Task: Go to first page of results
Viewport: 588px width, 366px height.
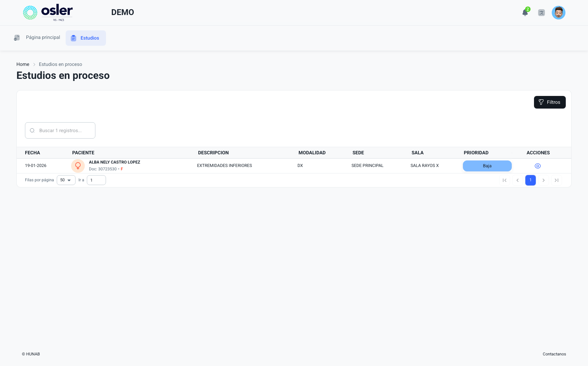Action: click(505, 180)
